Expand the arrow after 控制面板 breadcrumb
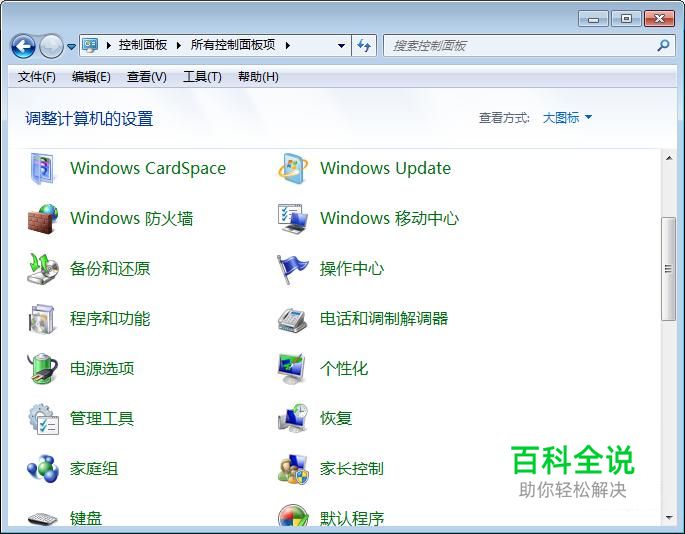This screenshot has width=685, height=534. pyautogui.click(x=179, y=45)
